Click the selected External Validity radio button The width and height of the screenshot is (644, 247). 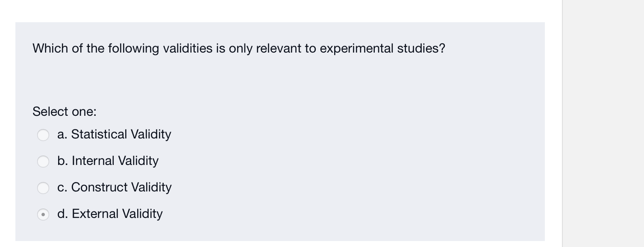[x=43, y=215]
